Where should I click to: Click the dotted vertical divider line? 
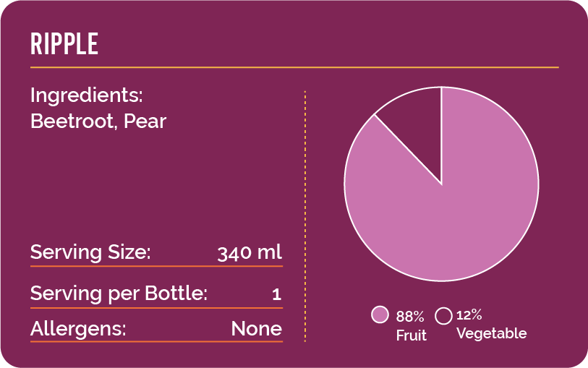click(x=305, y=216)
